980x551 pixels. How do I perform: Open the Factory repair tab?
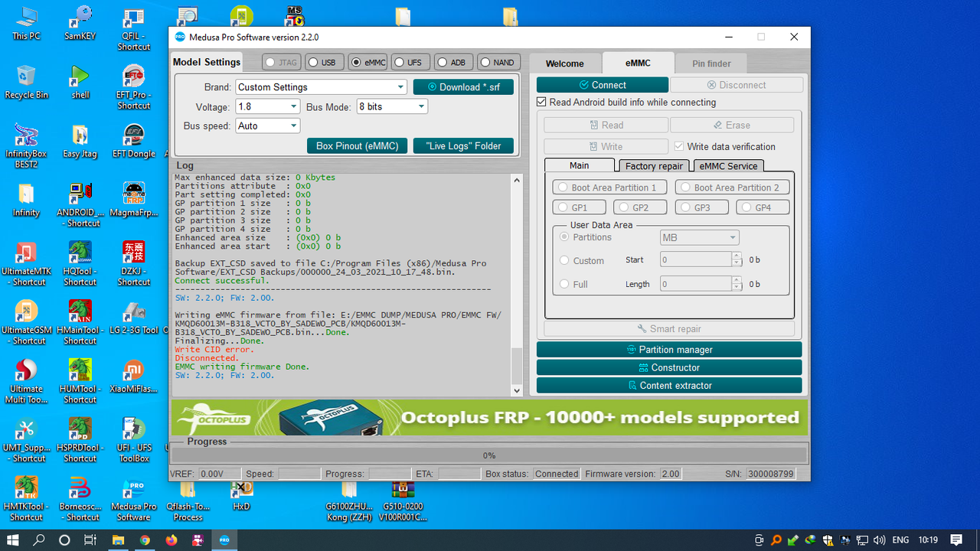653,166
